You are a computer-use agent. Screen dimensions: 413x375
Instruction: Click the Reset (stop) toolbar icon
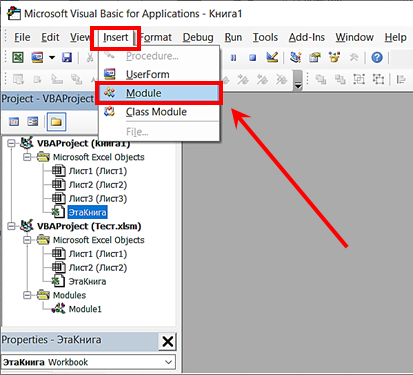click(253, 58)
